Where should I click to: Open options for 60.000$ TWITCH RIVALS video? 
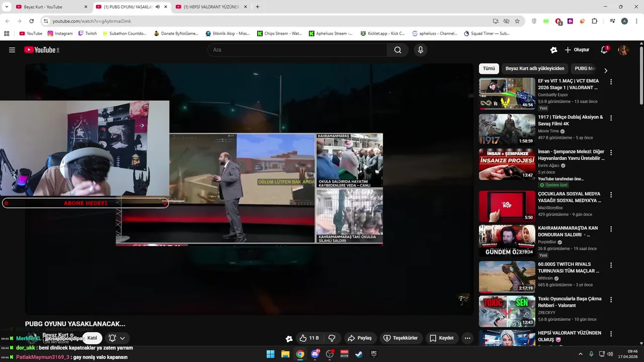click(x=611, y=265)
